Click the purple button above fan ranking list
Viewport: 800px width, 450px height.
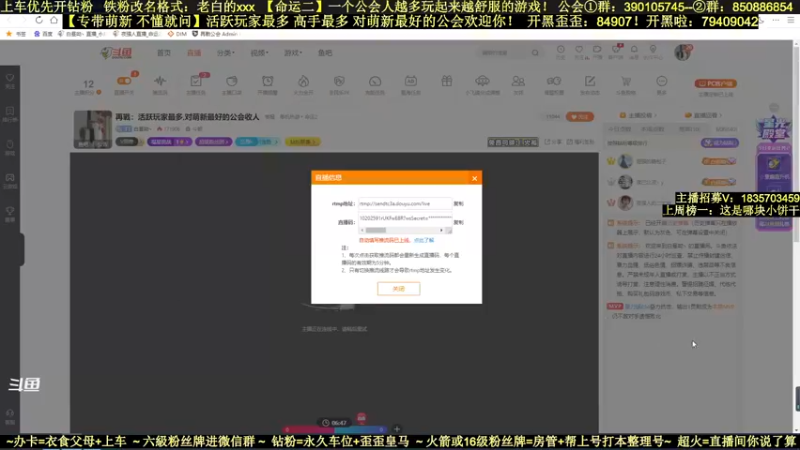click(719, 143)
